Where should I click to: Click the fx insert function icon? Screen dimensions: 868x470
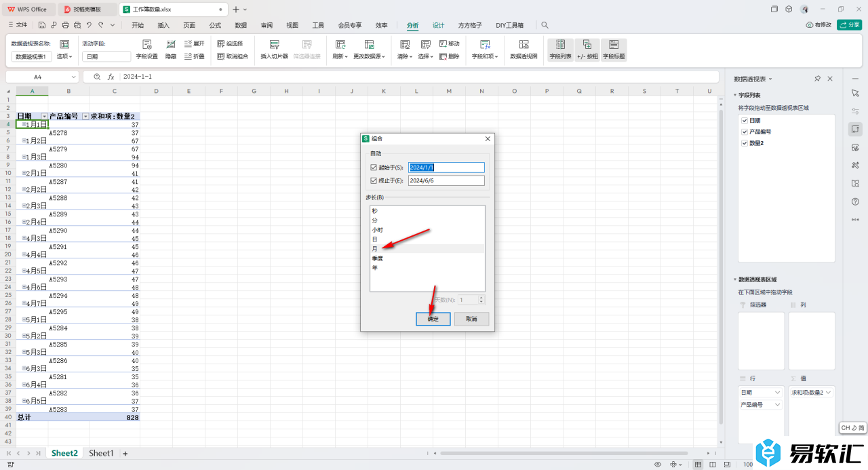click(x=111, y=77)
